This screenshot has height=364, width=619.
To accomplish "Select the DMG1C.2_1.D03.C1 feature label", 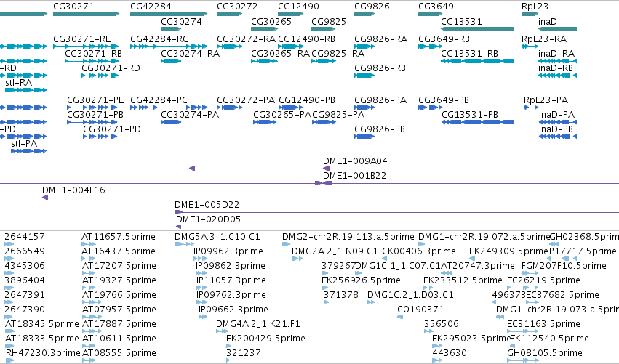I will [x=410, y=295].
